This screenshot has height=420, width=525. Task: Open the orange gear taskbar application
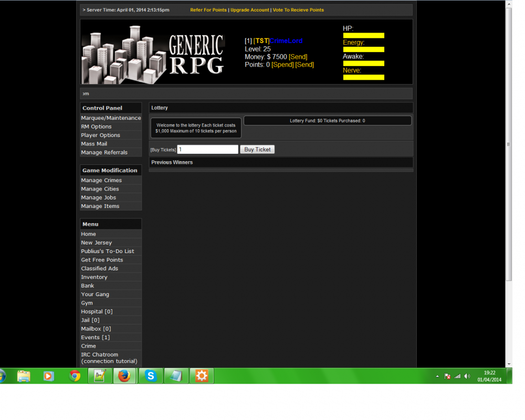point(202,376)
